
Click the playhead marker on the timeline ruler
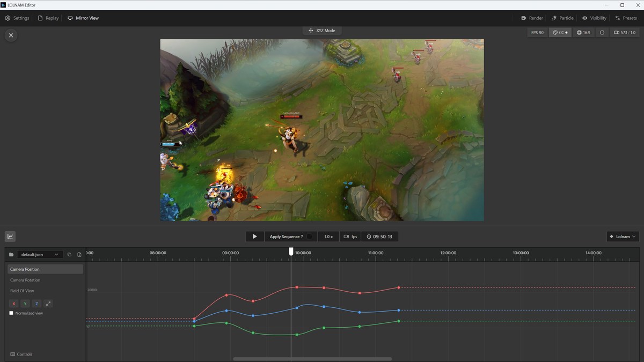pyautogui.click(x=291, y=252)
